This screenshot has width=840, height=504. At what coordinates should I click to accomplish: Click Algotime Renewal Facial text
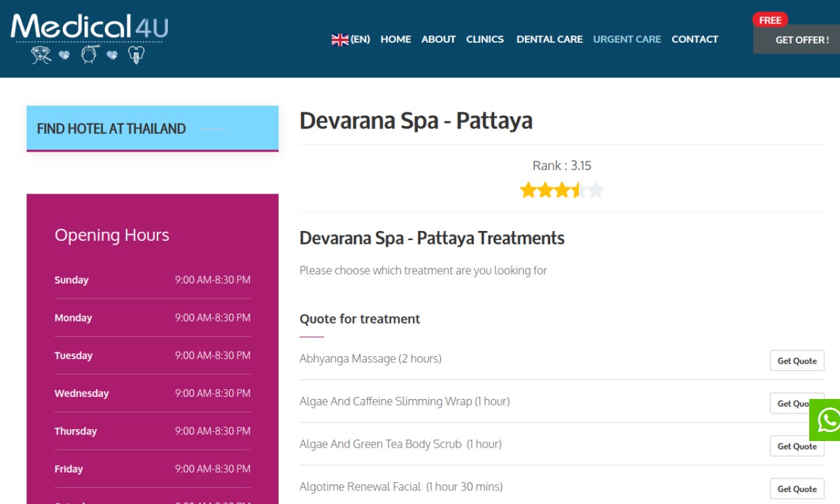coord(402,487)
